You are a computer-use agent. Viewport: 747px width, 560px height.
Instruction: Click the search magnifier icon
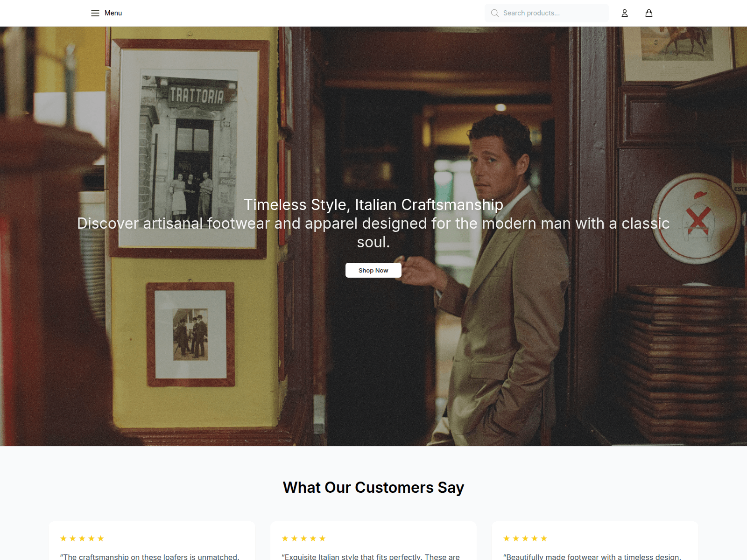495,13
